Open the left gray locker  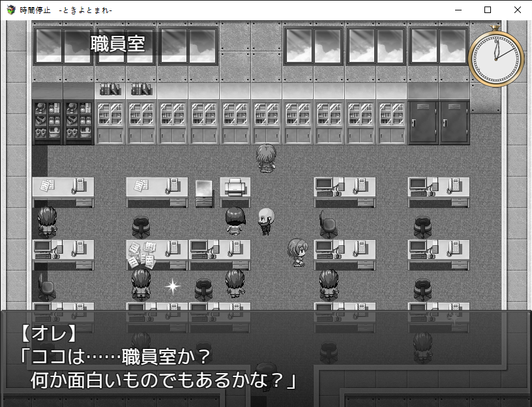point(423,122)
